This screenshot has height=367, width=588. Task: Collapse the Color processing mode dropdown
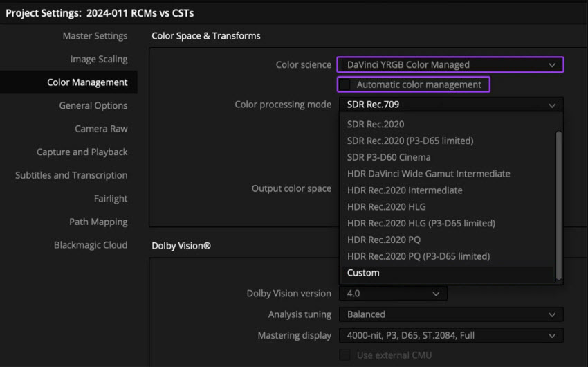pyautogui.click(x=451, y=105)
